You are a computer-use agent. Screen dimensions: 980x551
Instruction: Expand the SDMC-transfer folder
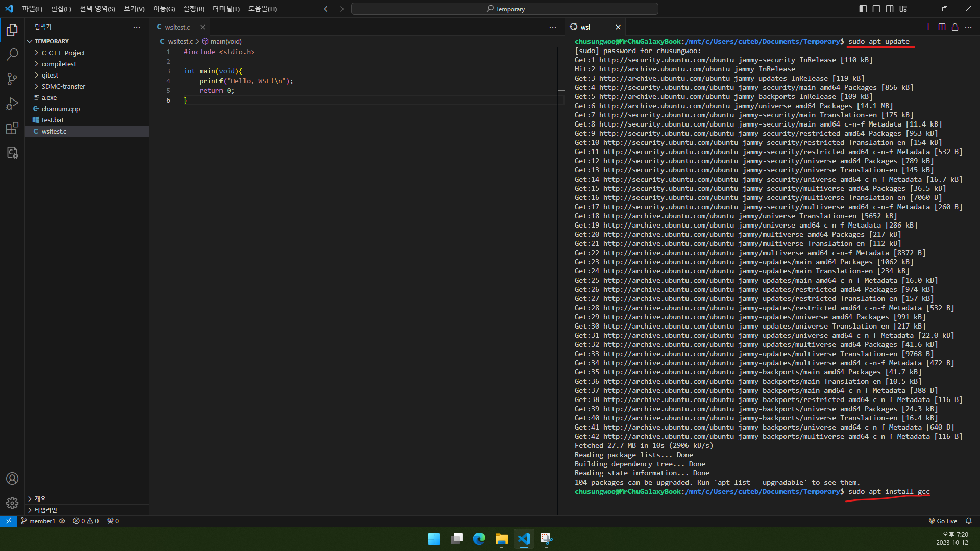87,86
